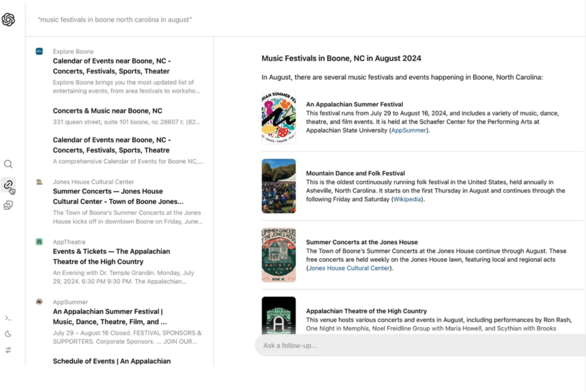Image resolution: width=586 pixels, height=392 pixels.
Task: Open the first Calendar of Events result ending in Theater
Action: 112,66
